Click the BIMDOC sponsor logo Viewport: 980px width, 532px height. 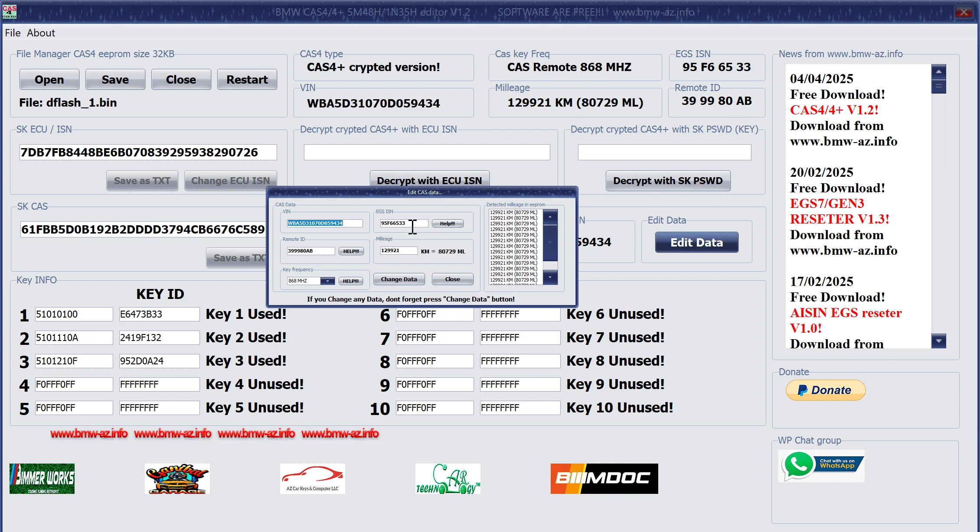(604, 479)
